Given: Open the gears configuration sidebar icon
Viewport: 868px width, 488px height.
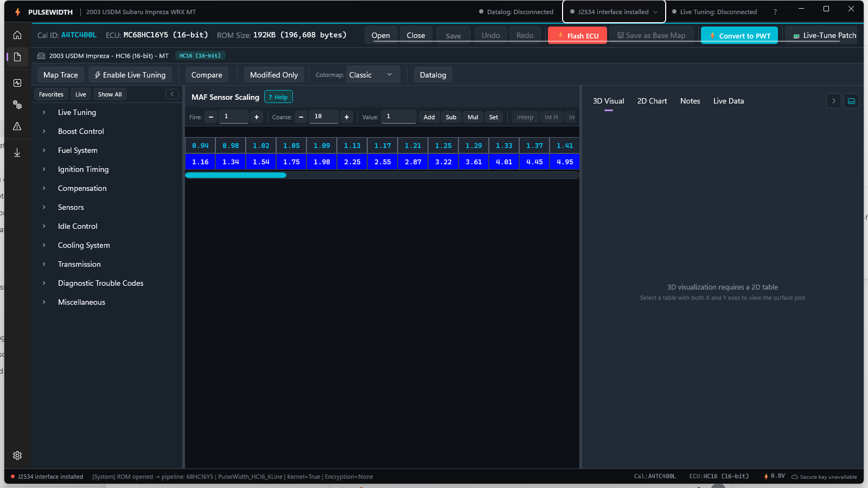Looking at the screenshot, I should pyautogui.click(x=17, y=105).
